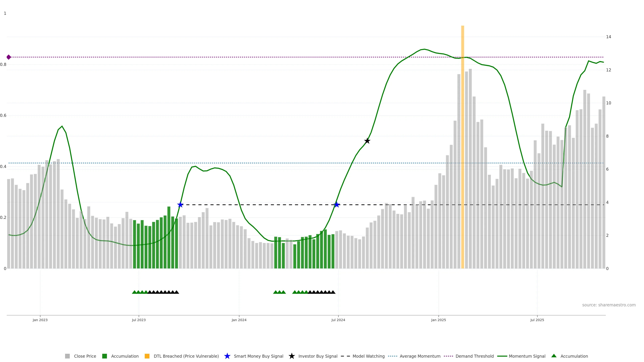
Task: Click the Jan 2025 x-axis label
Action: tap(438, 320)
